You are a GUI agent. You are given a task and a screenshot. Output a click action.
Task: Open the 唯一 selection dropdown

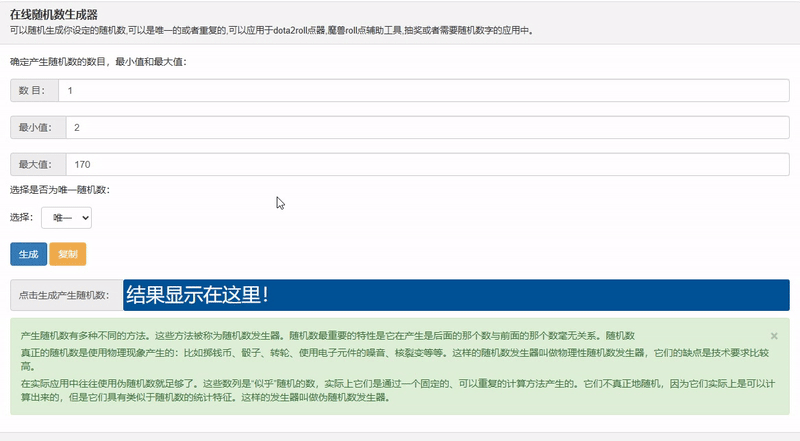(x=66, y=218)
